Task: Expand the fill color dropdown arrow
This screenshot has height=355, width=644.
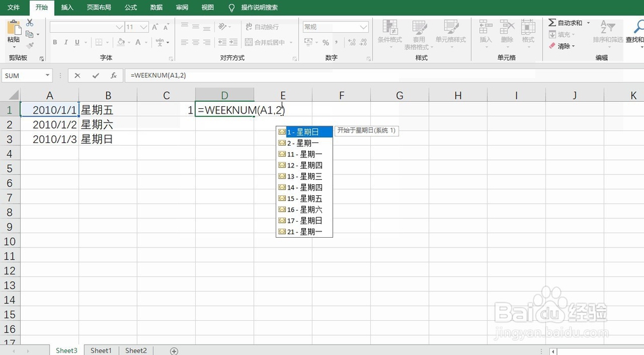Action: 129,43
